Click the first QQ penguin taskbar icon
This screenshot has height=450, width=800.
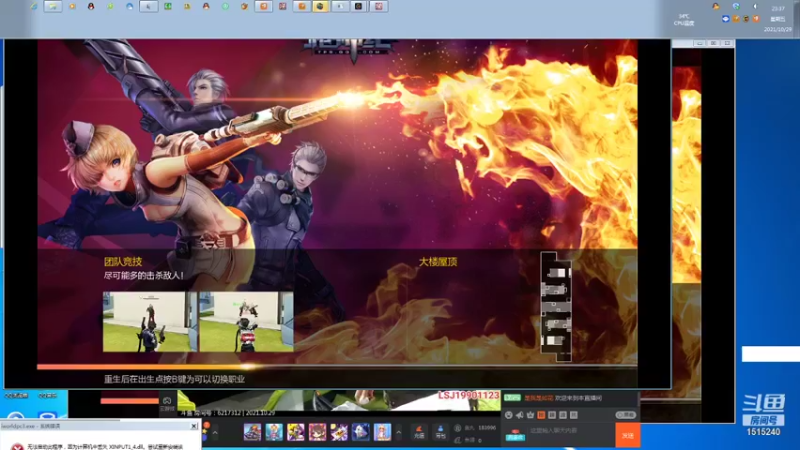91,6
